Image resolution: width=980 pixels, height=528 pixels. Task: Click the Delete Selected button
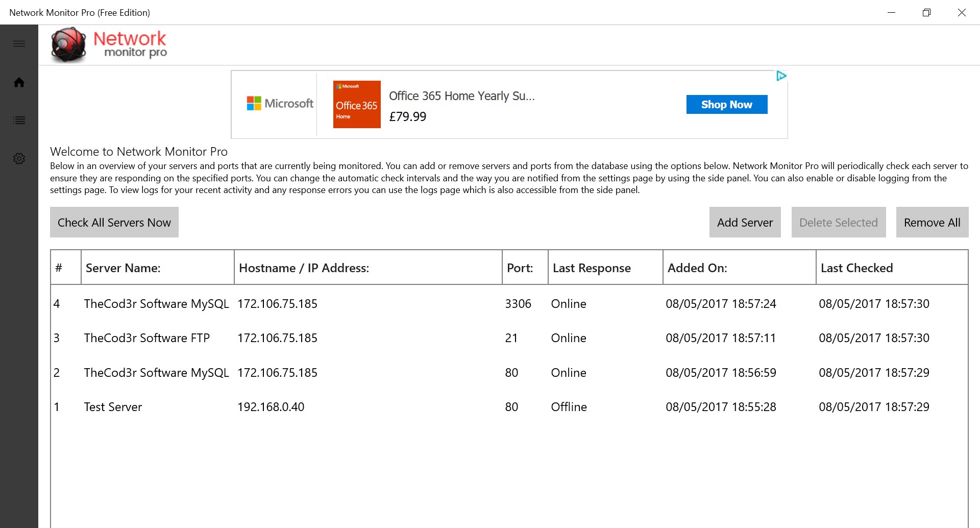838,222
